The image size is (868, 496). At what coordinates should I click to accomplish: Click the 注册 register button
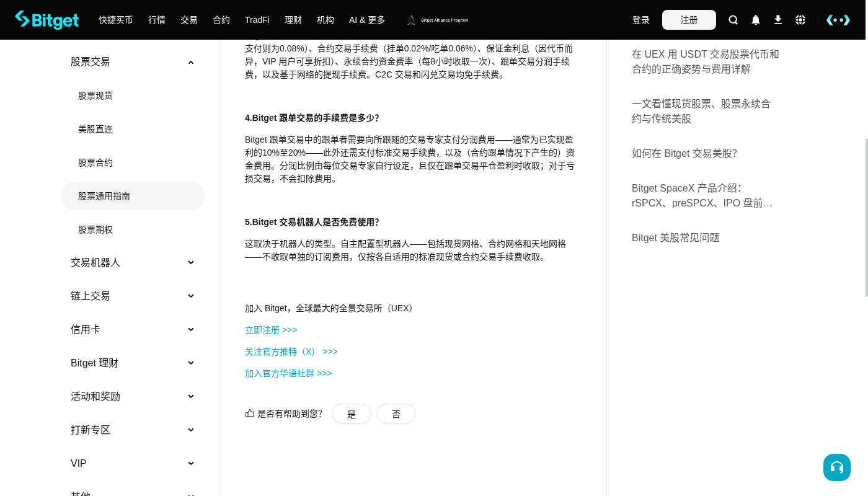pos(689,20)
